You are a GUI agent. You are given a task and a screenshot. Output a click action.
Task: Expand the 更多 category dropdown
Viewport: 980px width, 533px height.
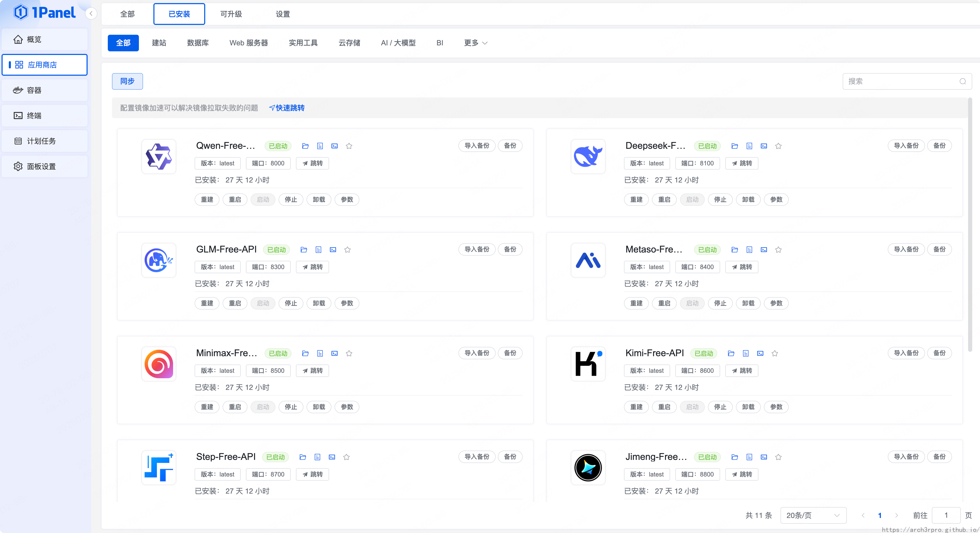pyautogui.click(x=475, y=43)
